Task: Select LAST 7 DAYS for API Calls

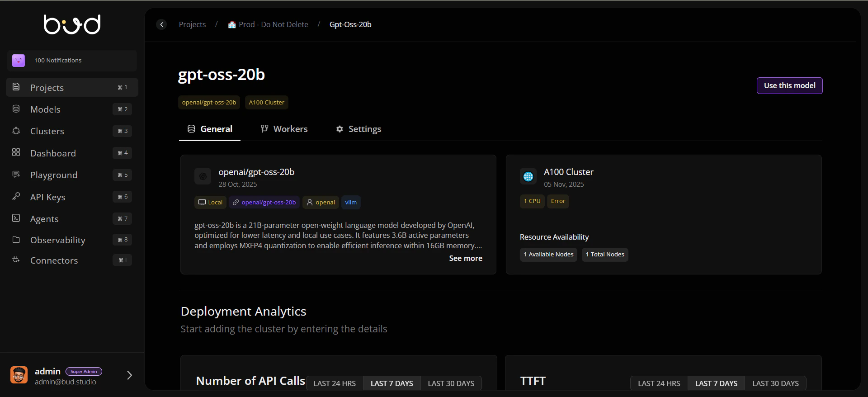Action: pos(392,383)
